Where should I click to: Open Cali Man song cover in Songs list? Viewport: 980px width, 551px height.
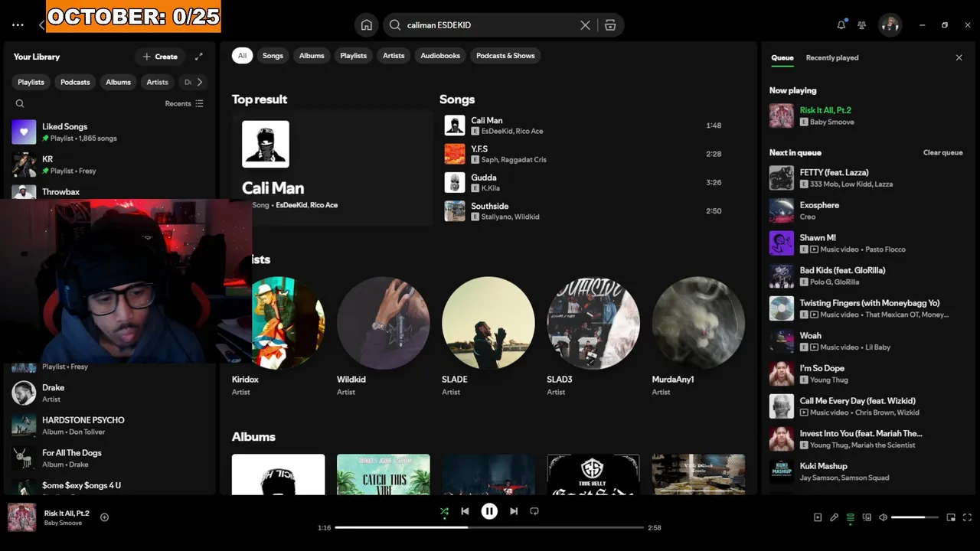coord(455,126)
